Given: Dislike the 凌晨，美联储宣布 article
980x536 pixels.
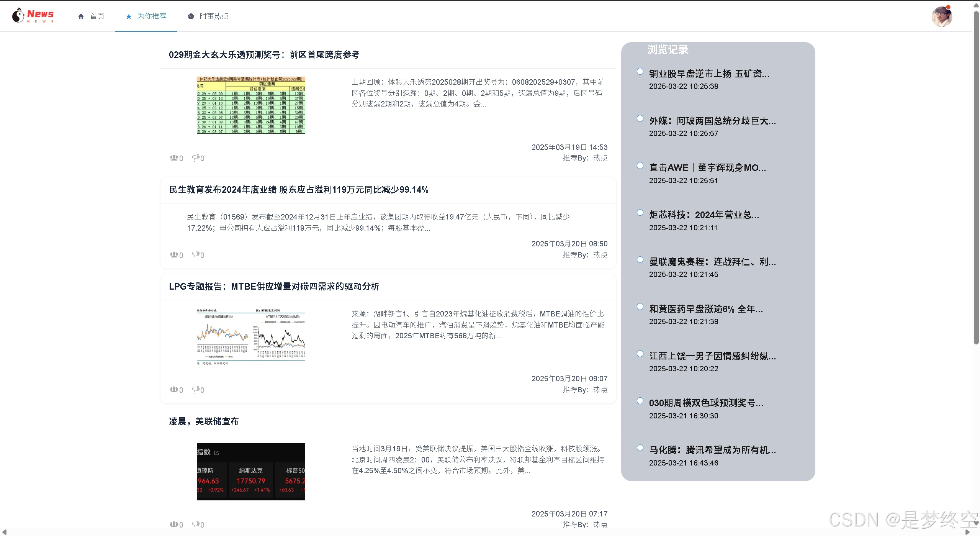Looking at the screenshot, I should [196, 524].
